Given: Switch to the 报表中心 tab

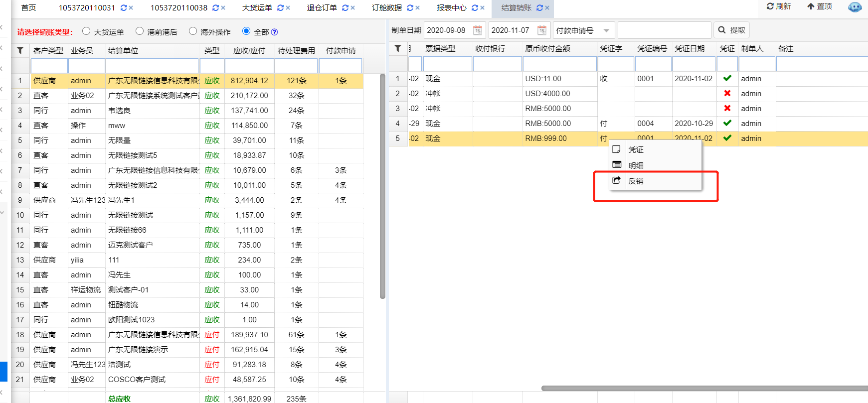Looking at the screenshot, I should (451, 8).
